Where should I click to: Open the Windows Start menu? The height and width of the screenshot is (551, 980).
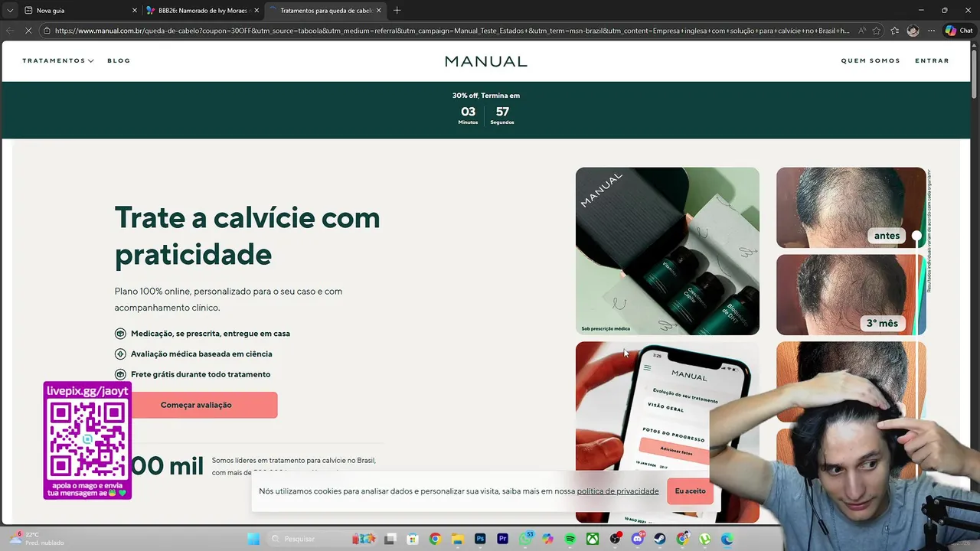click(253, 539)
